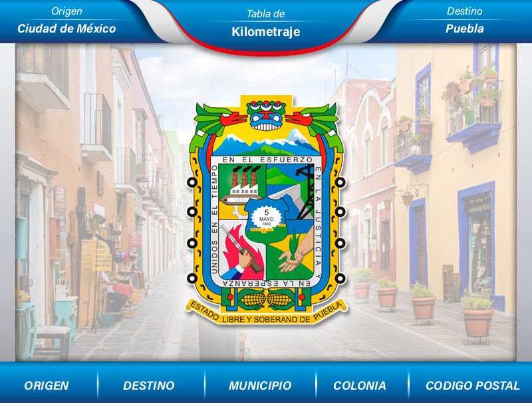Select the Ciudad de México origin header

pyautogui.click(x=65, y=29)
